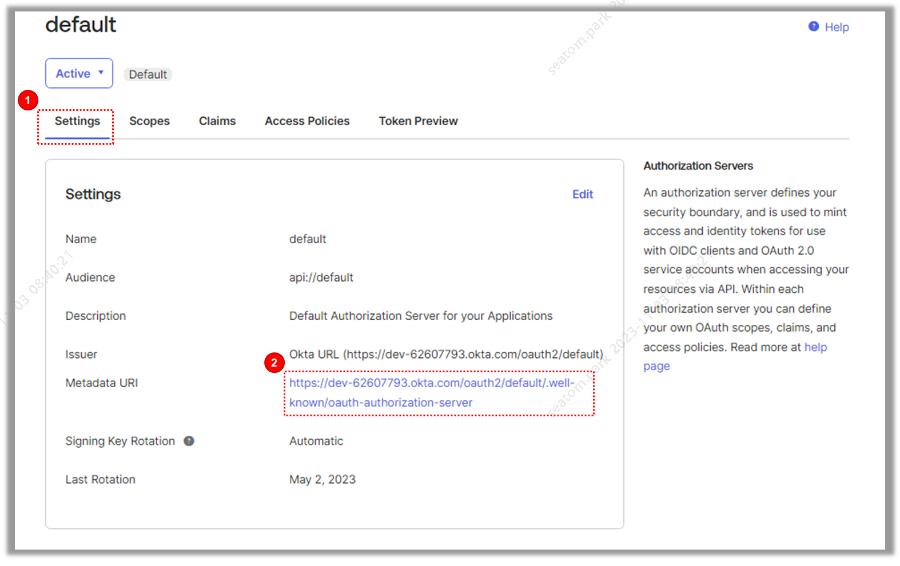
Task: Click the Last Rotation field label
Action: 100,479
